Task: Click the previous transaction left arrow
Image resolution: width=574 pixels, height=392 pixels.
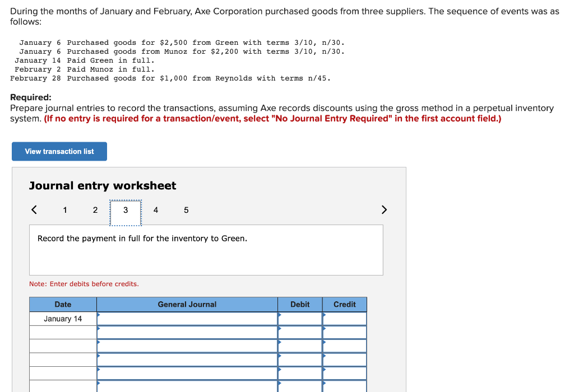Action: point(34,209)
